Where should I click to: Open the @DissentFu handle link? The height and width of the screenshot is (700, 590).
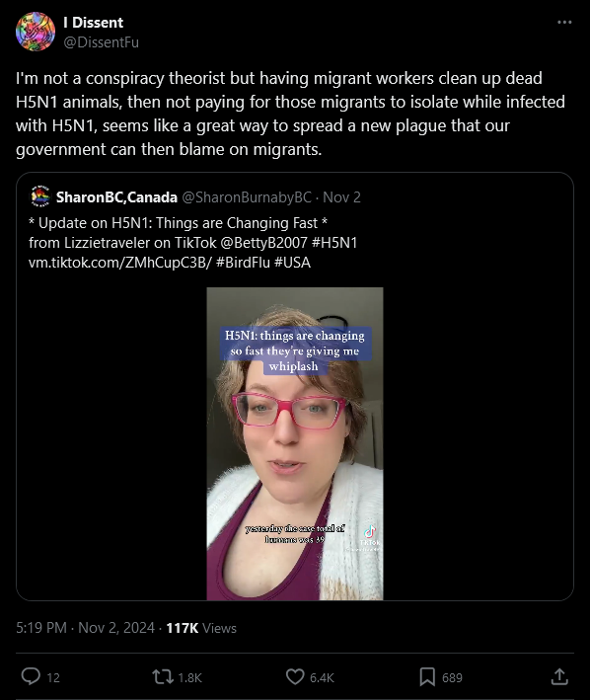[102, 42]
